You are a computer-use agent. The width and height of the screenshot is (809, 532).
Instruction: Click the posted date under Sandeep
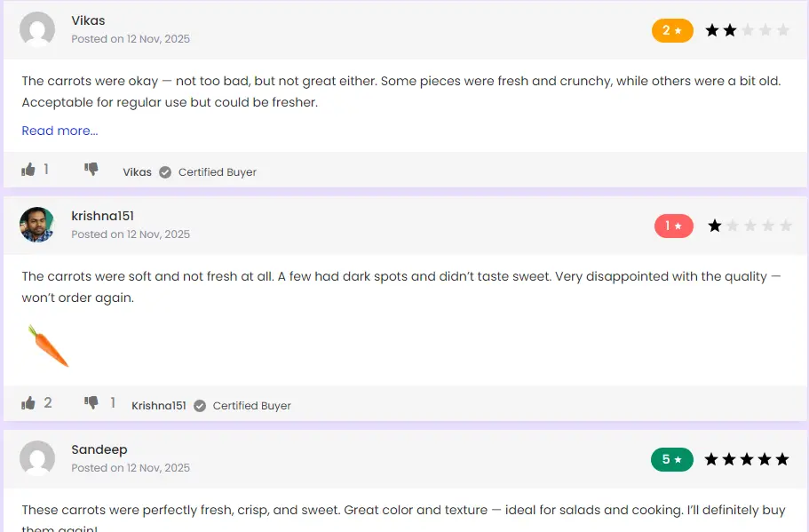pyautogui.click(x=131, y=468)
